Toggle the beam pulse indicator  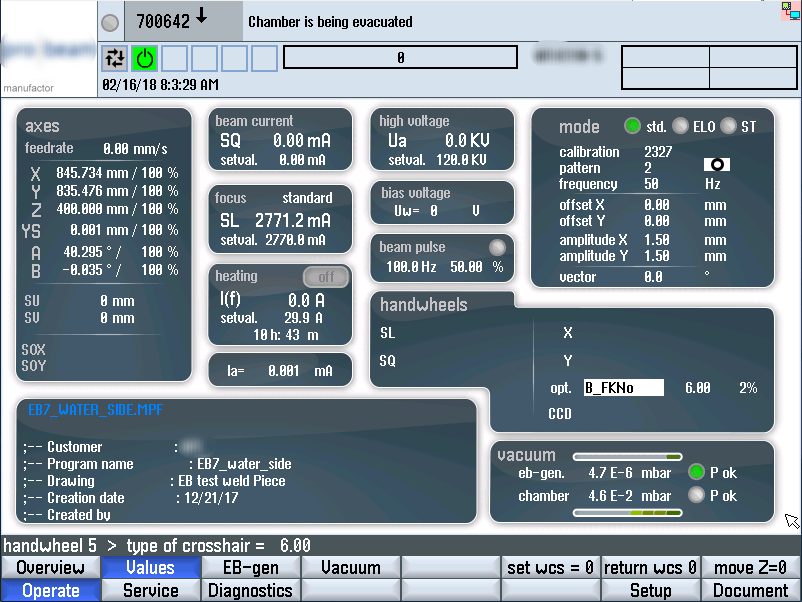pyautogui.click(x=496, y=248)
